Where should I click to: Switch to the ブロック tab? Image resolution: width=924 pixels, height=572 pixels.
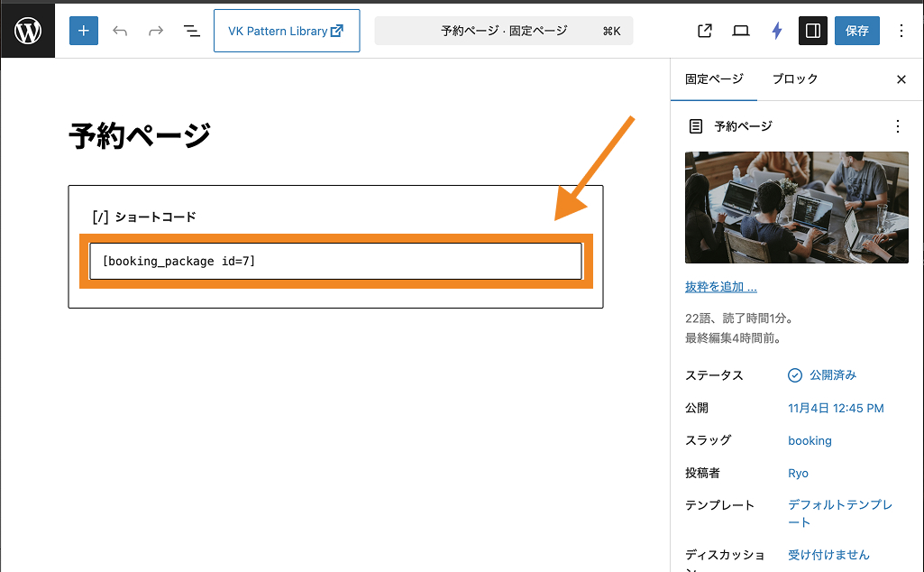click(x=795, y=79)
